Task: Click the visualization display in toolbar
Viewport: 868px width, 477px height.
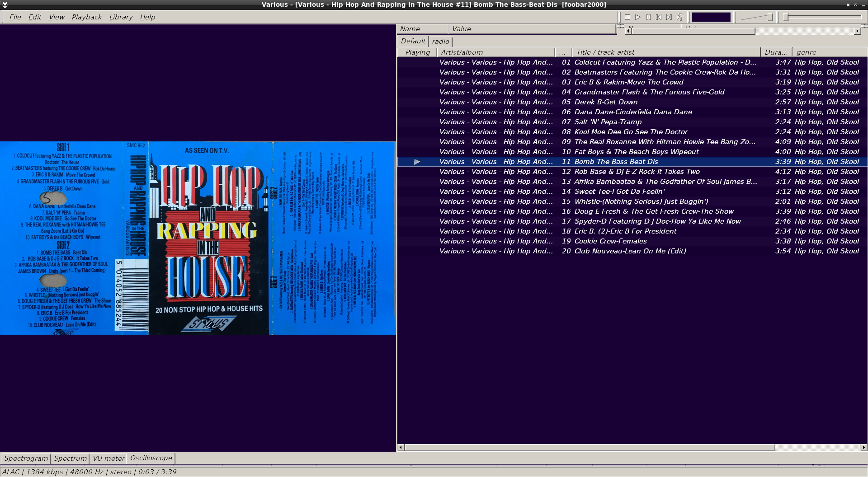Action: click(x=711, y=17)
